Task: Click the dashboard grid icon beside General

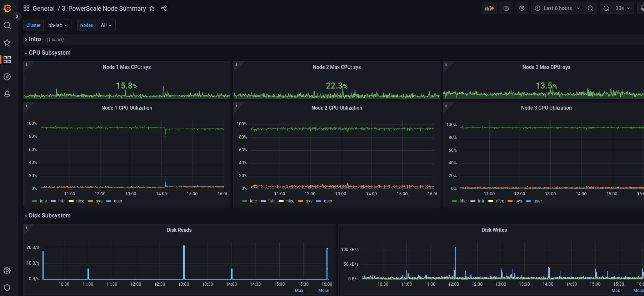Action: [x=26, y=8]
